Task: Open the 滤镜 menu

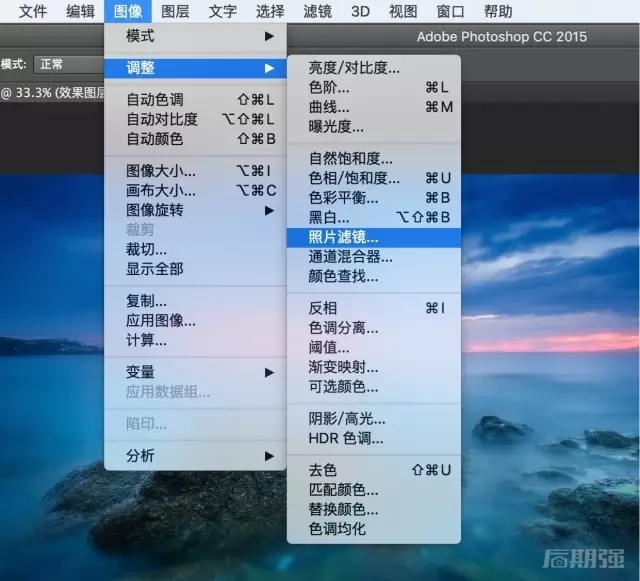Action: coord(317,11)
